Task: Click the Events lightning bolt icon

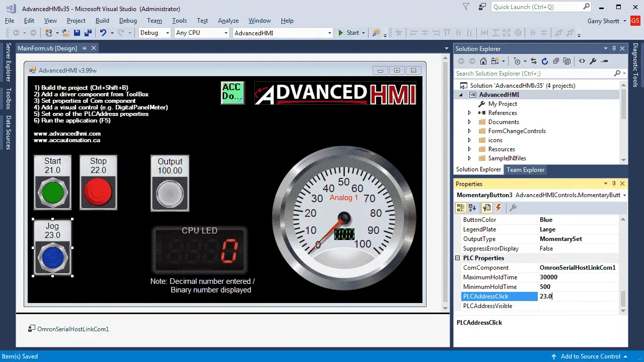Action: tap(499, 207)
